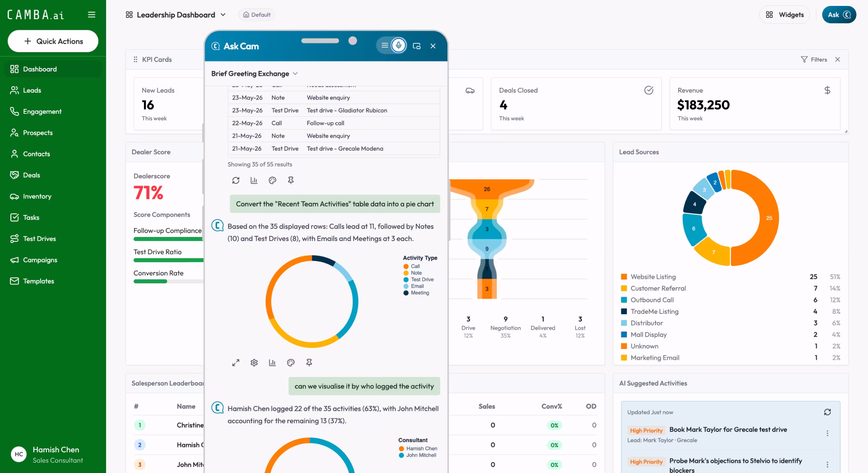Screen dimensions: 868x473
Task: Open Test Drives in the sidebar
Action: click(x=53, y=238)
